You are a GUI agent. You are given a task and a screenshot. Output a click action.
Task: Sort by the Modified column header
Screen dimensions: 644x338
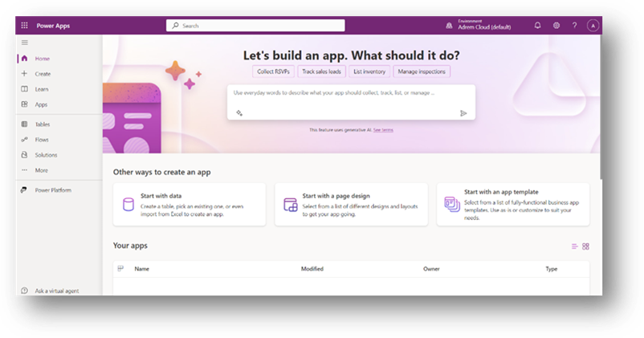(312, 269)
